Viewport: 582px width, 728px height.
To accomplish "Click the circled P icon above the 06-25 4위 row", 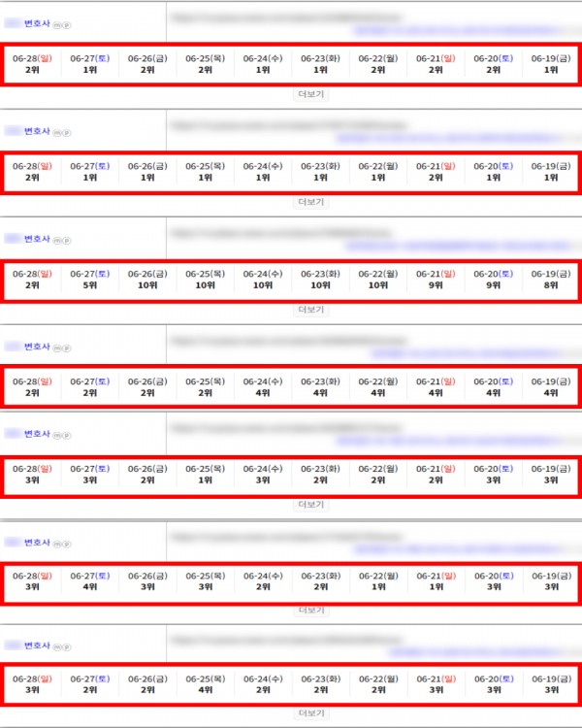I will 67,646.
